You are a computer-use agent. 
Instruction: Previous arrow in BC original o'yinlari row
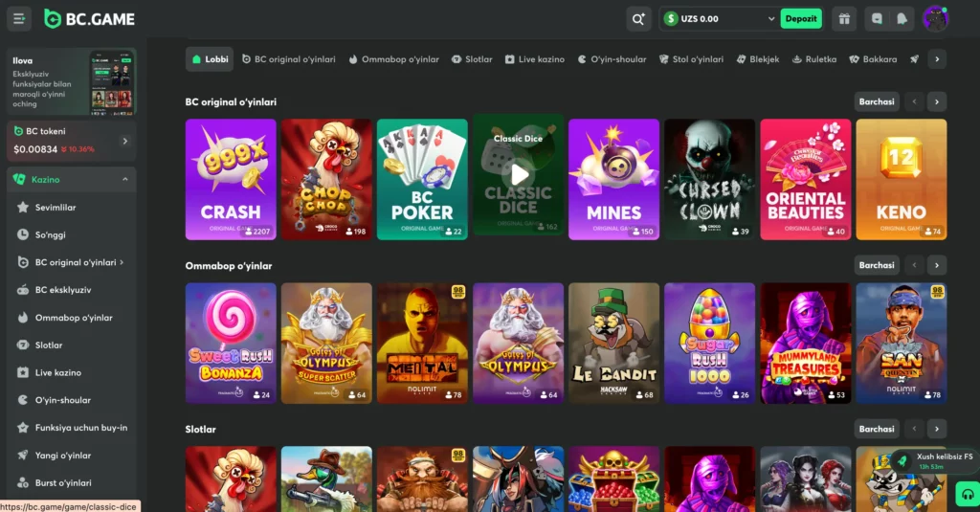click(914, 101)
